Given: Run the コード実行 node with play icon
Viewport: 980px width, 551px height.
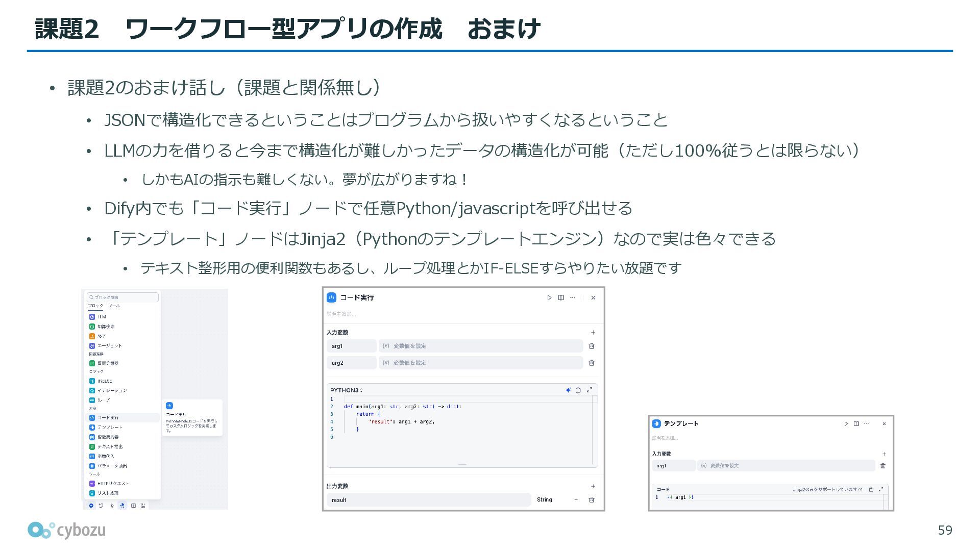Looking at the screenshot, I should [x=549, y=297].
